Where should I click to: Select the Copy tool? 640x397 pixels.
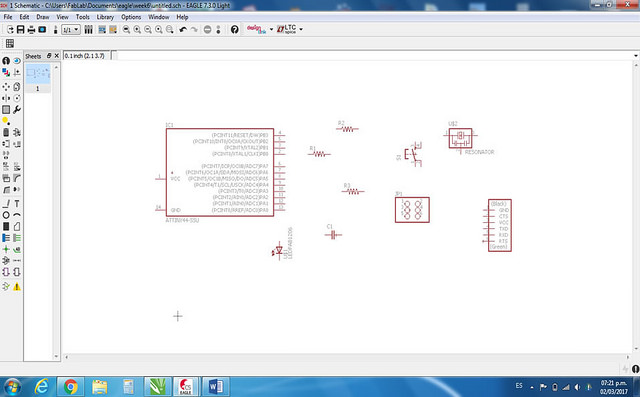pos(17,86)
